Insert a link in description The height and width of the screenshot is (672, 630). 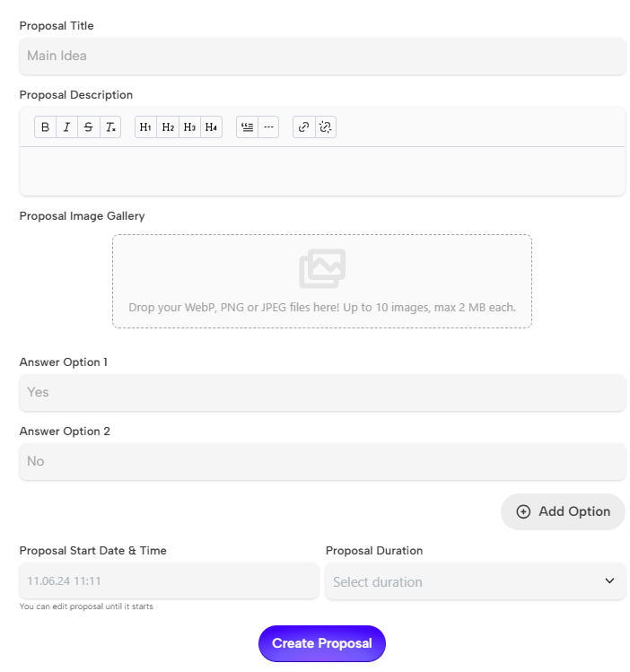pos(303,127)
